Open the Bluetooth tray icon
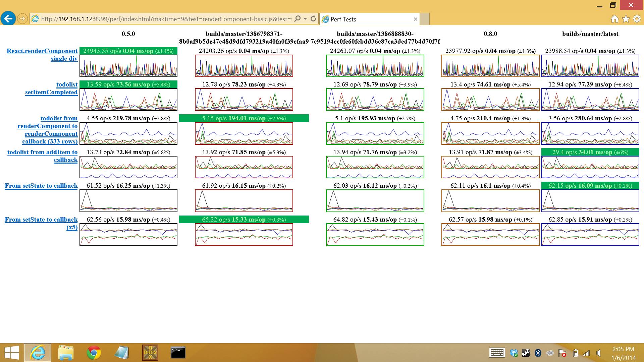 (x=538, y=353)
